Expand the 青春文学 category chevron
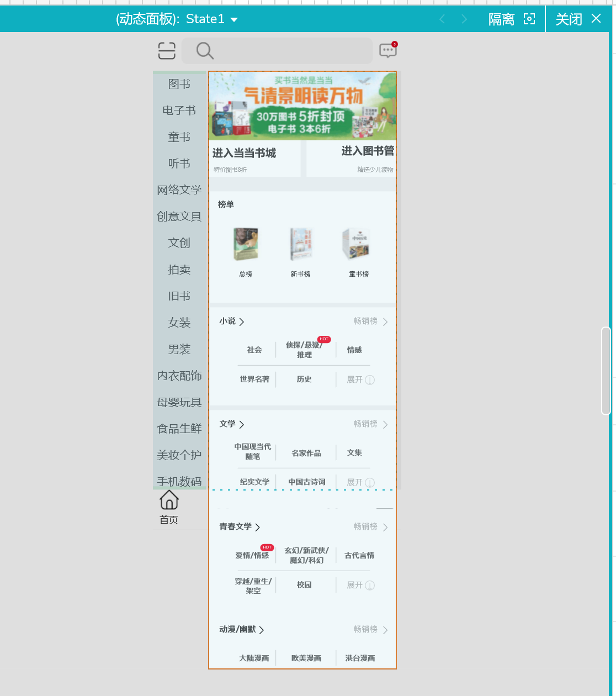This screenshot has width=616, height=696. point(257,528)
